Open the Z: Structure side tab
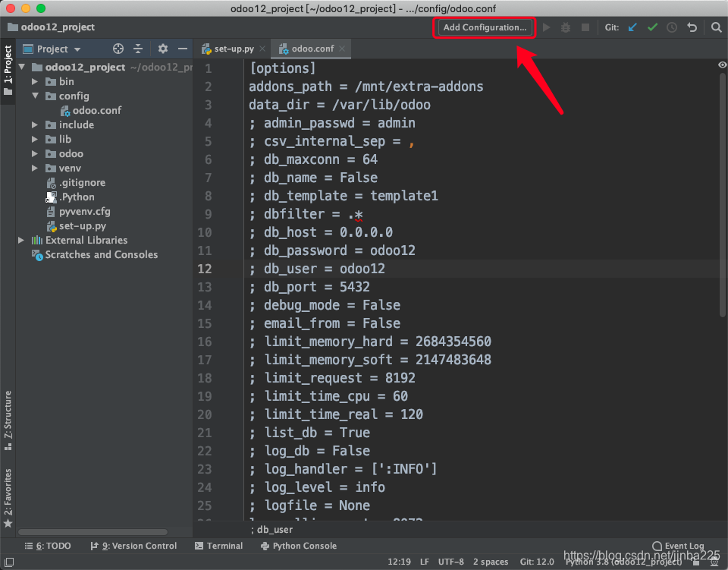This screenshot has height=570, width=728. click(8, 420)
